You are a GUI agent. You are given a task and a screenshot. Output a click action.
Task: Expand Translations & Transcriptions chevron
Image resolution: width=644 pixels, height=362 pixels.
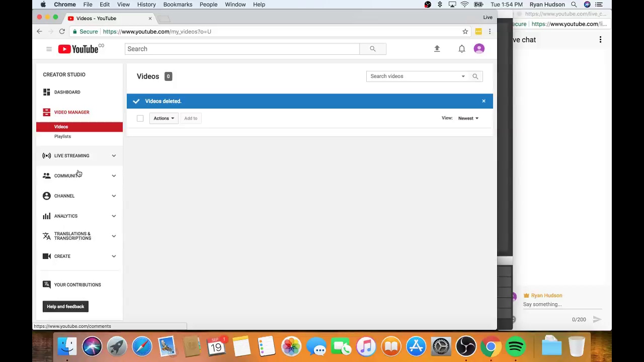114,236
